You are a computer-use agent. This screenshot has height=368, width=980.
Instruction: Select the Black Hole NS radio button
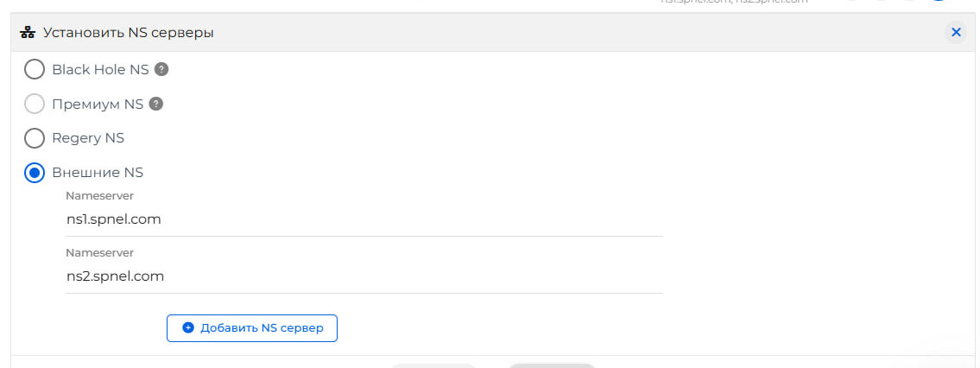click(35, 69)
